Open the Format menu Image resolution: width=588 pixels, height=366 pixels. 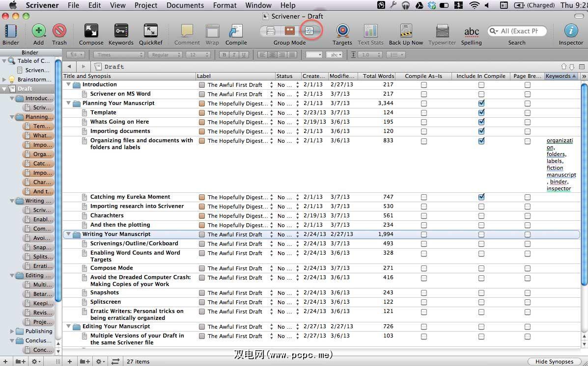(x=225, y=5)
